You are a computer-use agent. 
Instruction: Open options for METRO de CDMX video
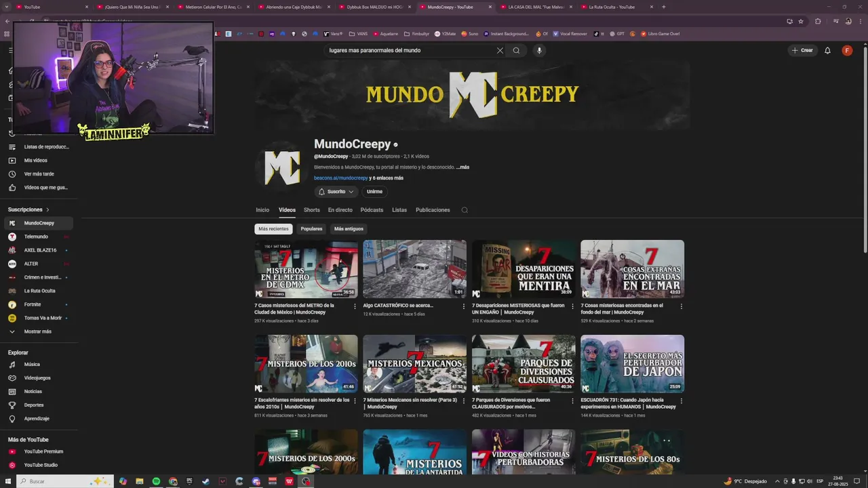click(x=355, y=306)
